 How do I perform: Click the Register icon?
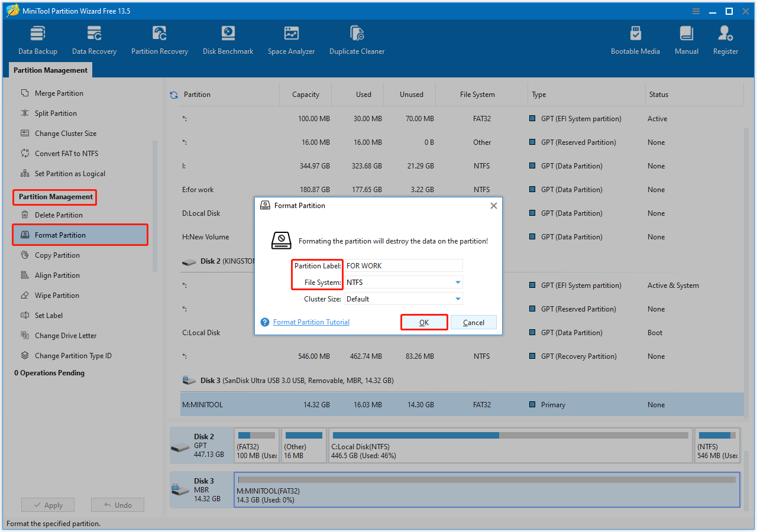(725, 38)
